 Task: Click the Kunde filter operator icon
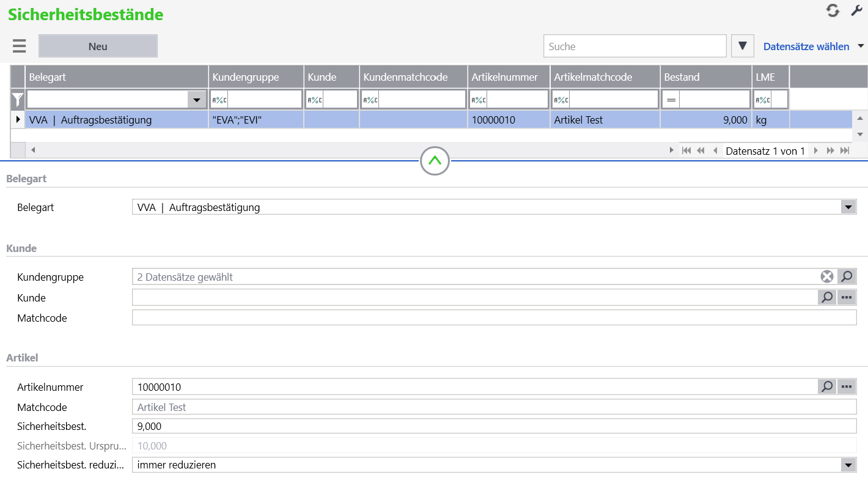point(315,100)
